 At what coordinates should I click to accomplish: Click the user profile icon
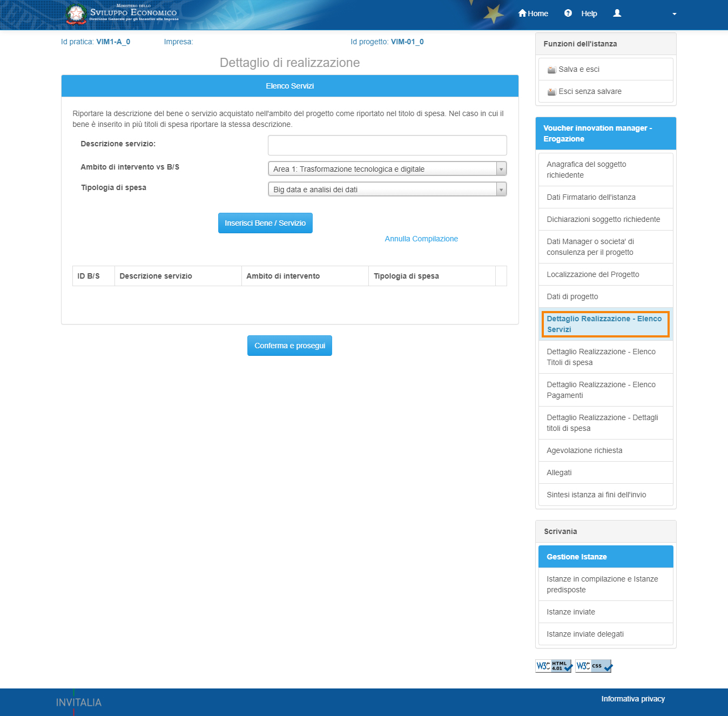[x=617, y=13]
